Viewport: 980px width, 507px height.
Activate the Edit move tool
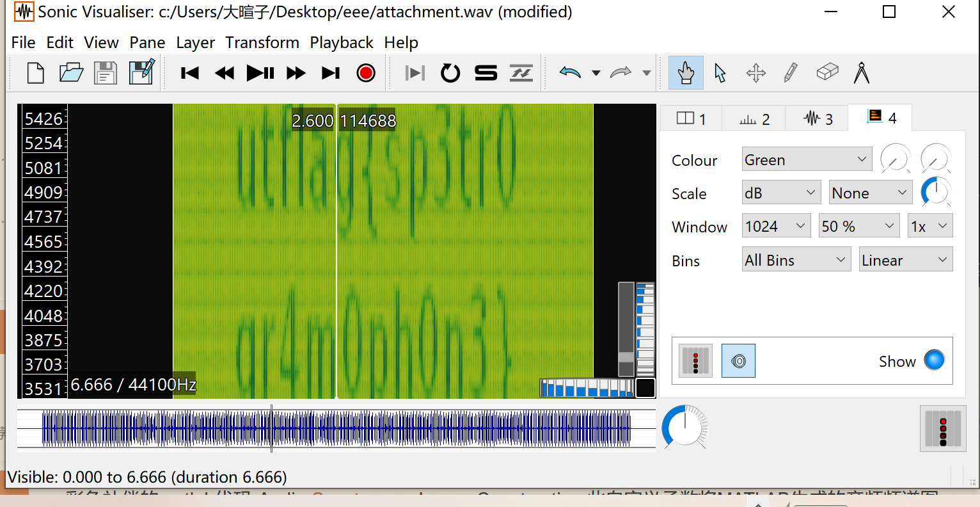point(756,73)
